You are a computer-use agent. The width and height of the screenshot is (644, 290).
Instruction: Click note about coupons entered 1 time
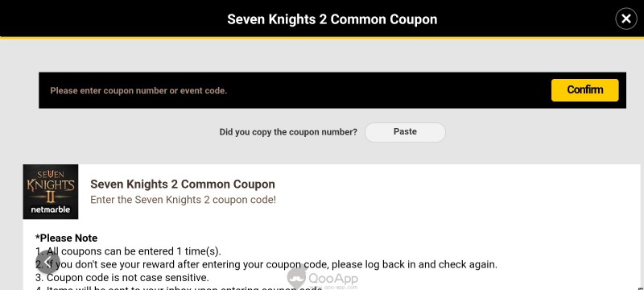(128, 251)
